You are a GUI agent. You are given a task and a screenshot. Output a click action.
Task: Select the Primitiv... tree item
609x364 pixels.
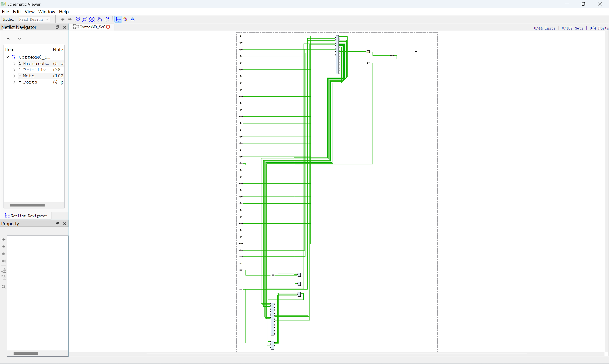coord(36,70)
